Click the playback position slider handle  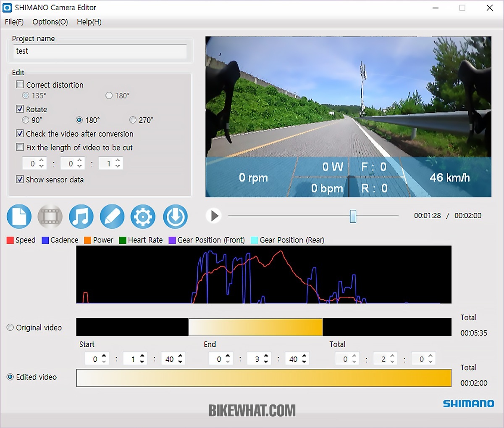pos(353,216)
